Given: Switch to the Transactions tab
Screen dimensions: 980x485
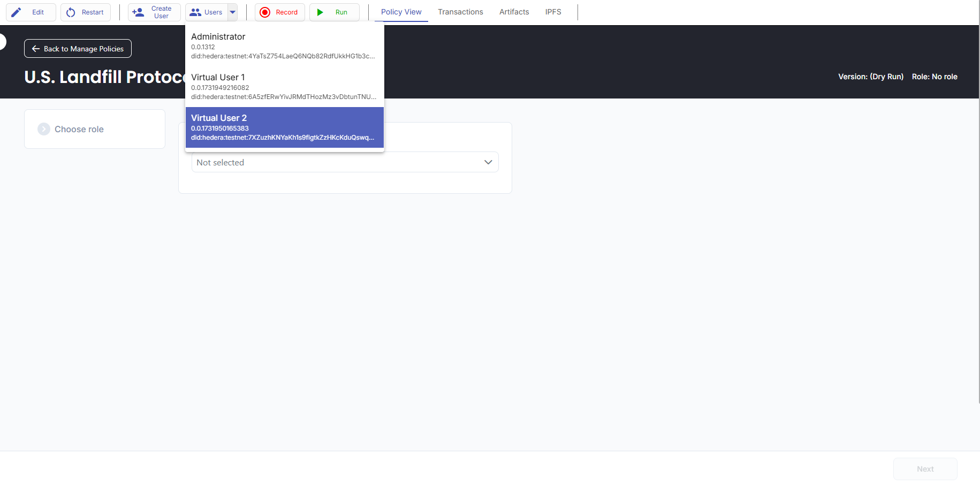Looking at the screenshot, I should (460, 12).
